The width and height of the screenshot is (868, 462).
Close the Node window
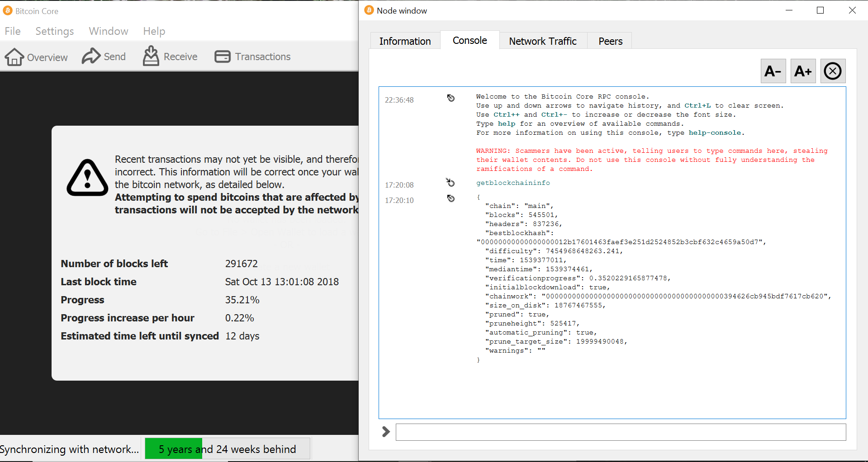(852, 10)
